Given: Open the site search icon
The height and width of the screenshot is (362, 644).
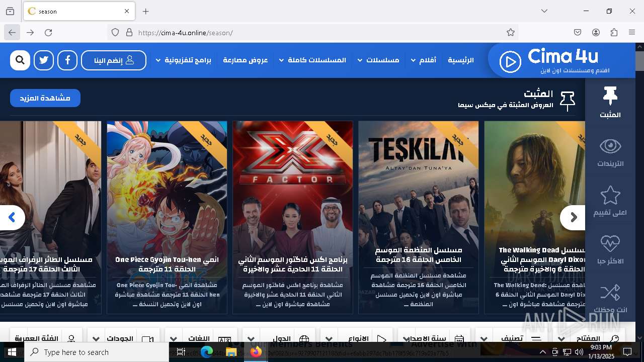Looking at the screenshot, I should 20,60.
